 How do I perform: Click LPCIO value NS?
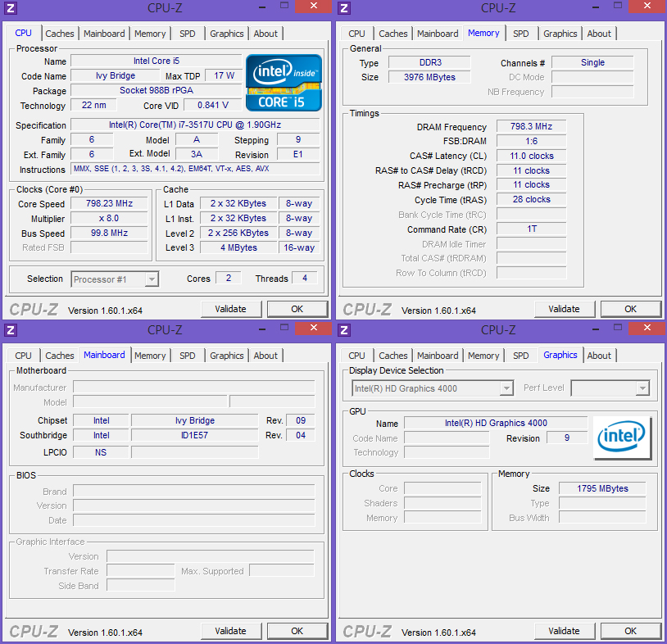[x=101, y=452]
